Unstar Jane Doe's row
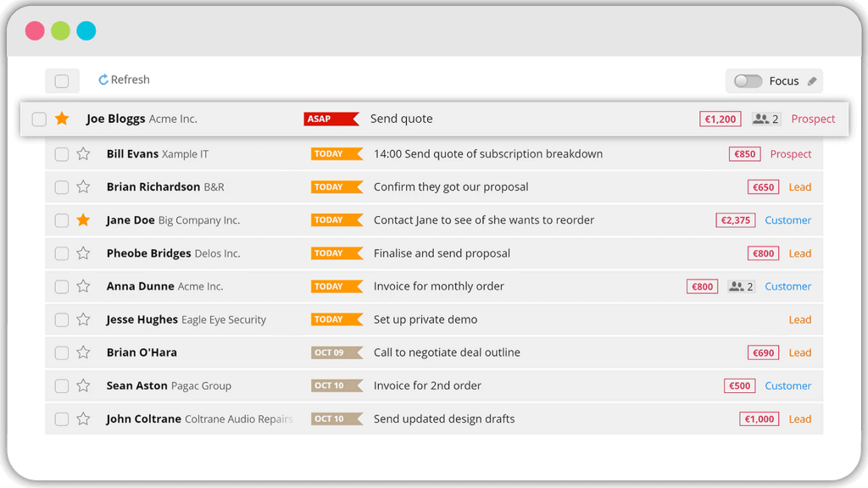 pos(82,219)
